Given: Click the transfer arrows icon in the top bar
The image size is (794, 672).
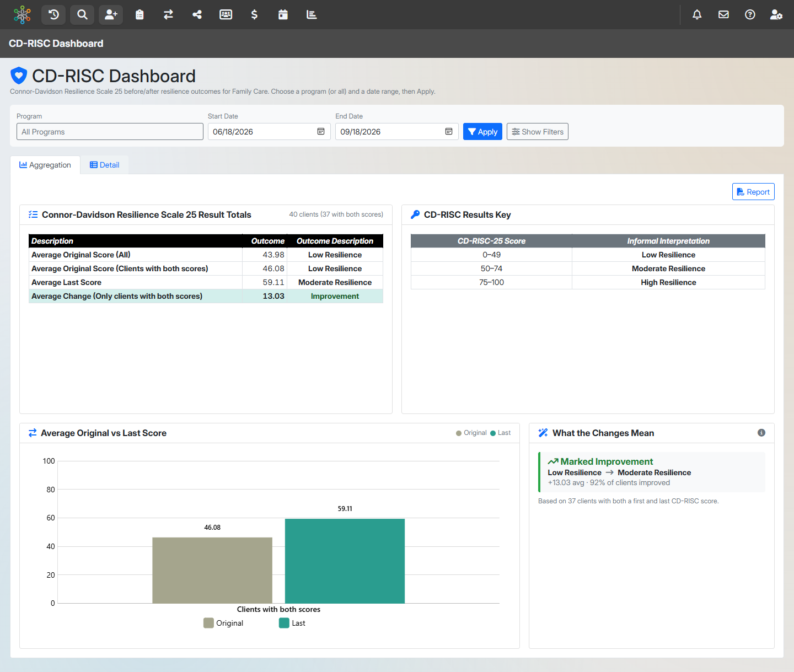Looking at the screenshot, I should [x=168, y=15].
